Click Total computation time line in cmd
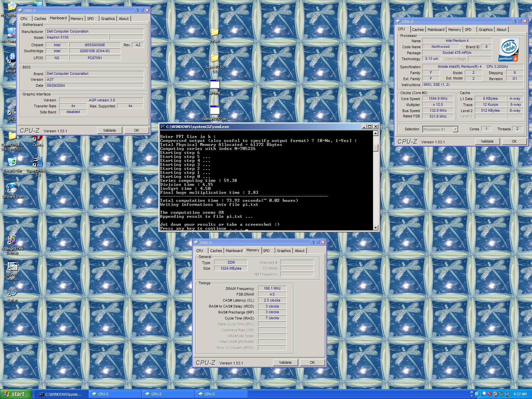This screenshot has width=532, height=399. (x=229, y=200)
